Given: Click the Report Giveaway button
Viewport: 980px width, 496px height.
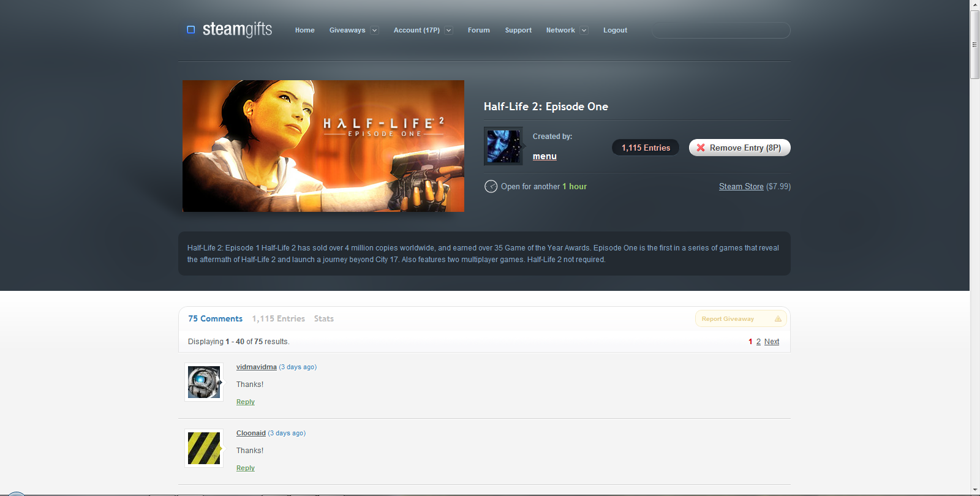Looking at the screenshot, I should coord(741,318).
